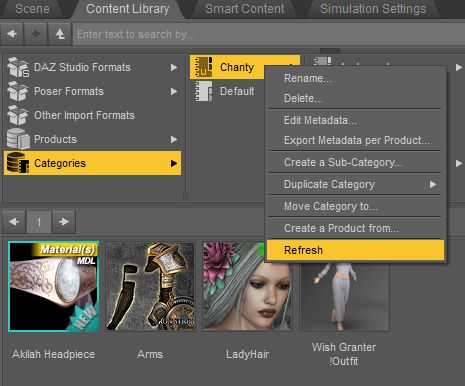Select Edit Metadata... menu entry
The width and height of the screenshot is (465, 386).
tap(356, 120)
